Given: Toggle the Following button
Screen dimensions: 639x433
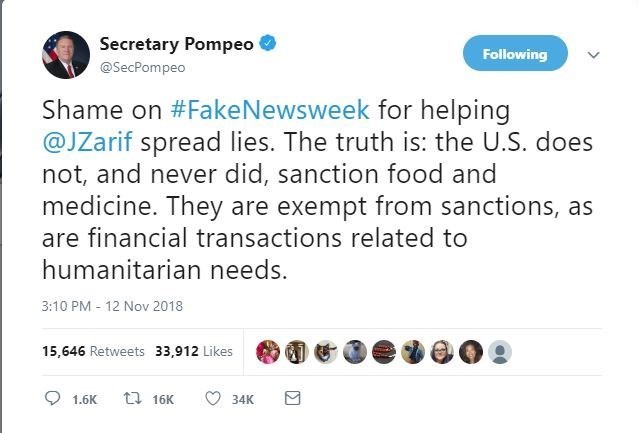Looking at the screenshot, I should pyautogui.click(x=516, y=54).
